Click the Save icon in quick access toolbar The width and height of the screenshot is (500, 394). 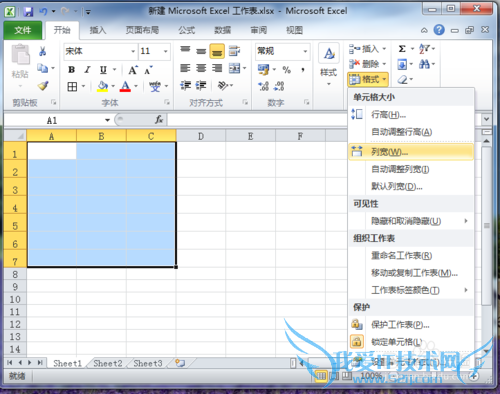pyautogui.click(x=28, y=12)
